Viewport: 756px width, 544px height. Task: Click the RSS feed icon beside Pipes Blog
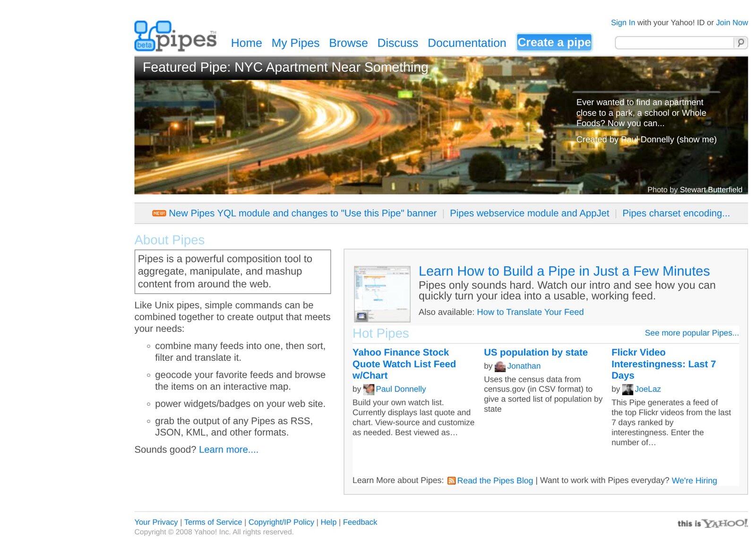pos(451,481)
